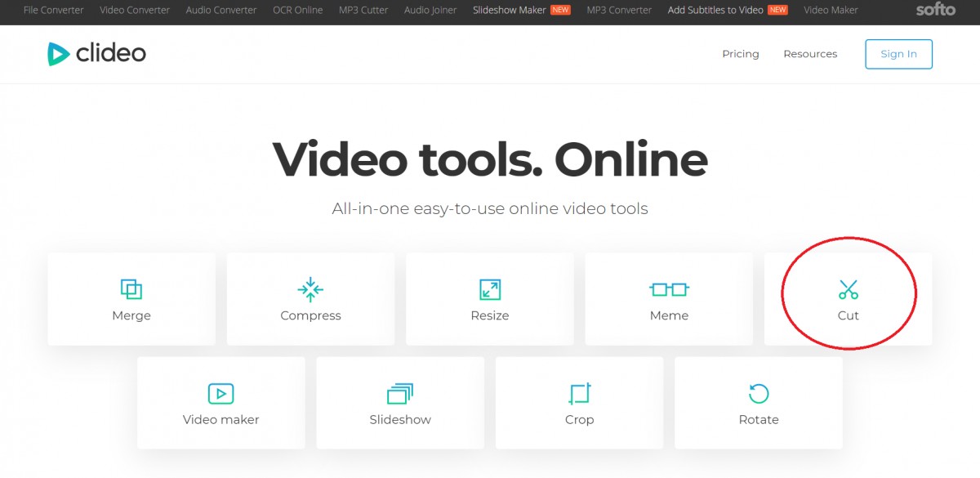
Task: Click the Crop tool icon
Action: [579, 394]
